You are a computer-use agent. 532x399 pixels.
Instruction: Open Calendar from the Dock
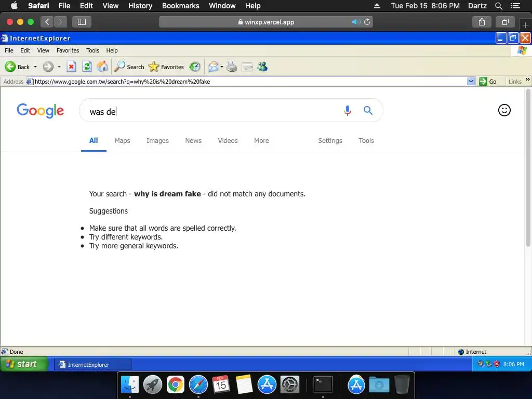point(221,384)
